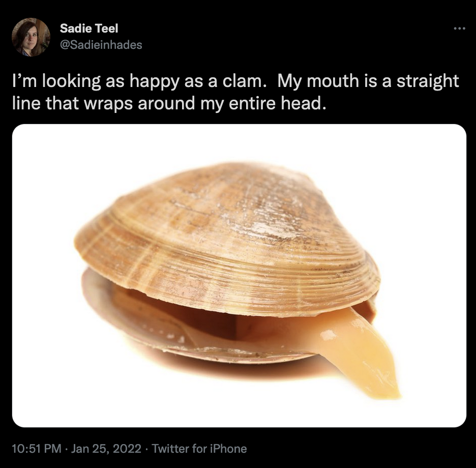Click the @Sadieinhades handle
Image resolution: width=476 pixels, height=468 pixels.
tap(101, 45)
